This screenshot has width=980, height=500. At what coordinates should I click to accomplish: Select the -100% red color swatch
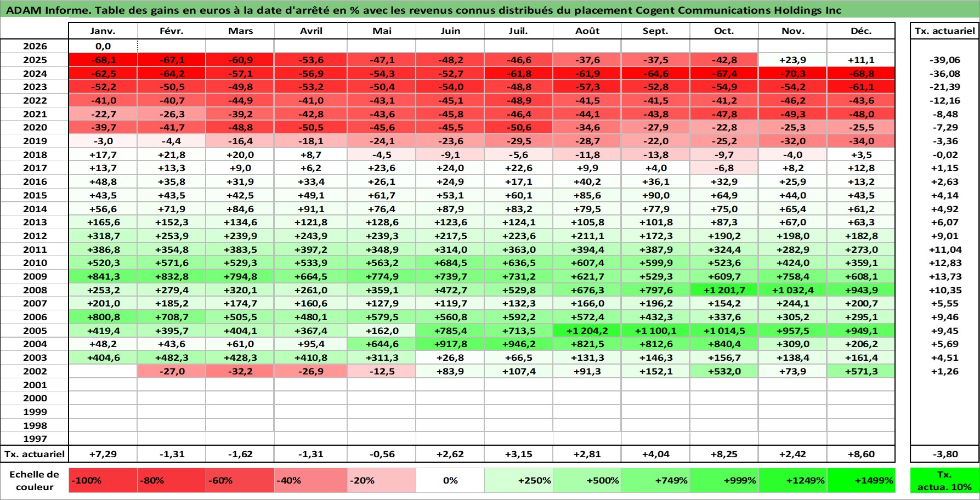(x=103, y=480)
